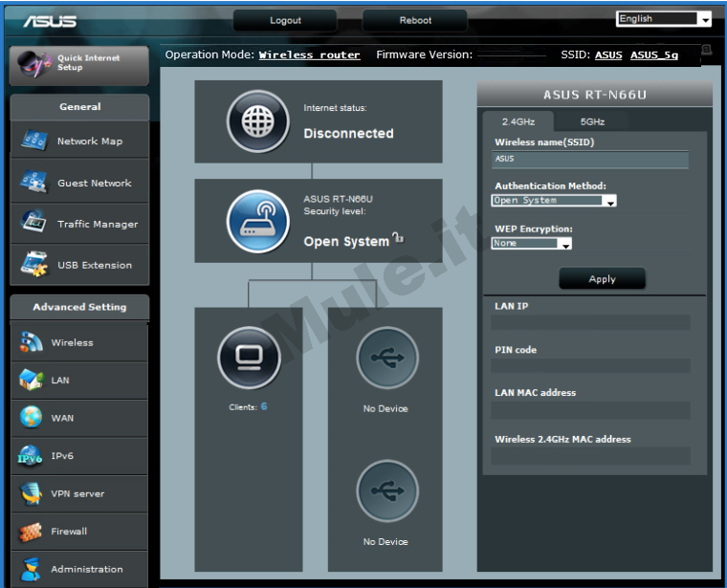
Task: Click the upper No Device label
Action: point(386,408)
